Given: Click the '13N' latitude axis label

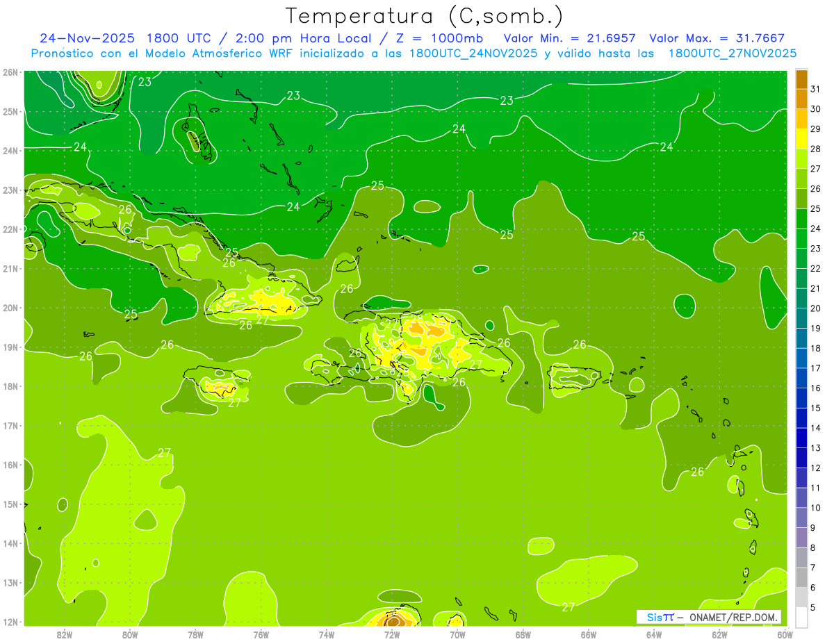Looking at the screenshot, I should pyautogui.click(x=10, y=582).
